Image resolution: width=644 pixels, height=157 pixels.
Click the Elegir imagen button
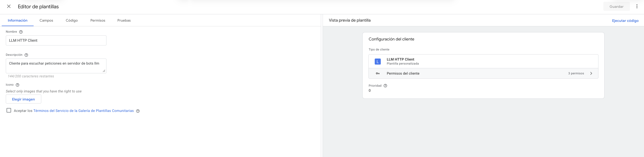coord(24,99)
